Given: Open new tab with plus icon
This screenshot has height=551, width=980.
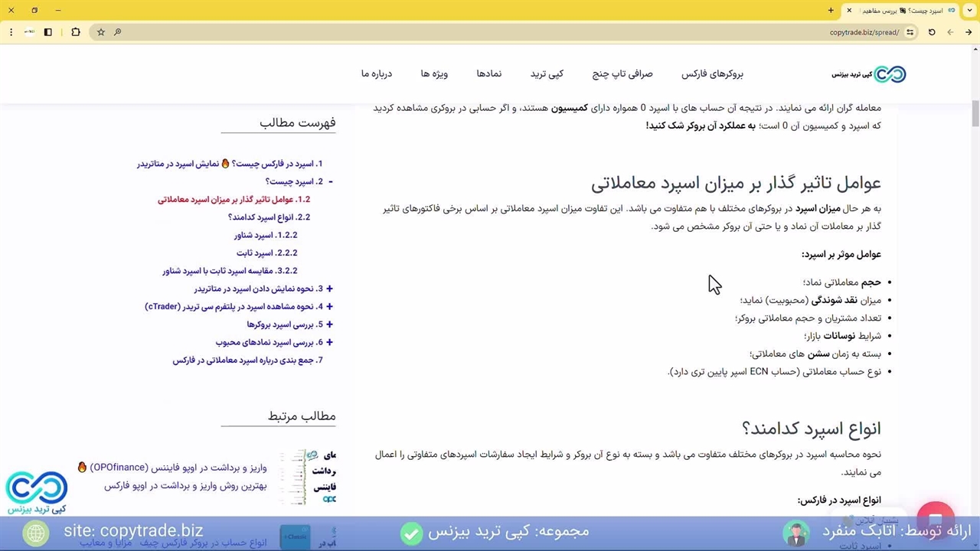Looking at the screenshot, I should pyautogui.click(x=831, y=10).
